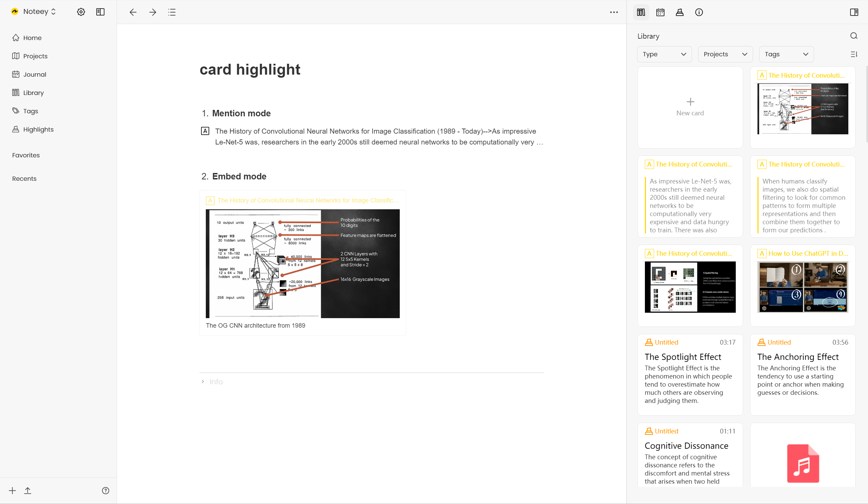The image size is (868, 504).
Task: Open The Spotlight Effect highlight card
Action: tap(690, 374)
